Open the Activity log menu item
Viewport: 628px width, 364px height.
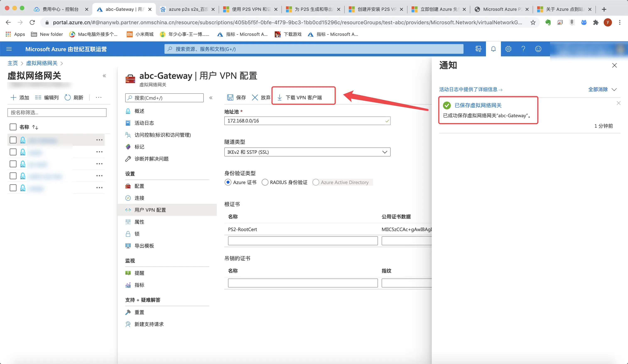click(x=144, y=123)
